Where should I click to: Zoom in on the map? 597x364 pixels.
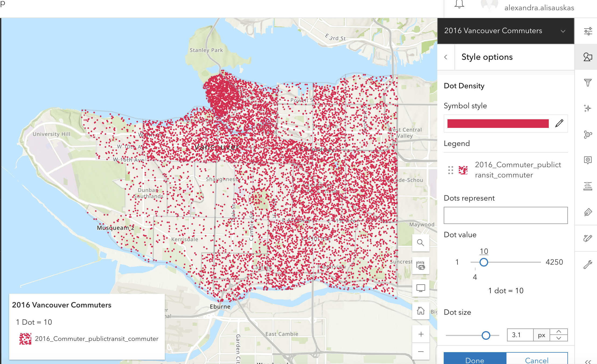[x=421, y=334]
